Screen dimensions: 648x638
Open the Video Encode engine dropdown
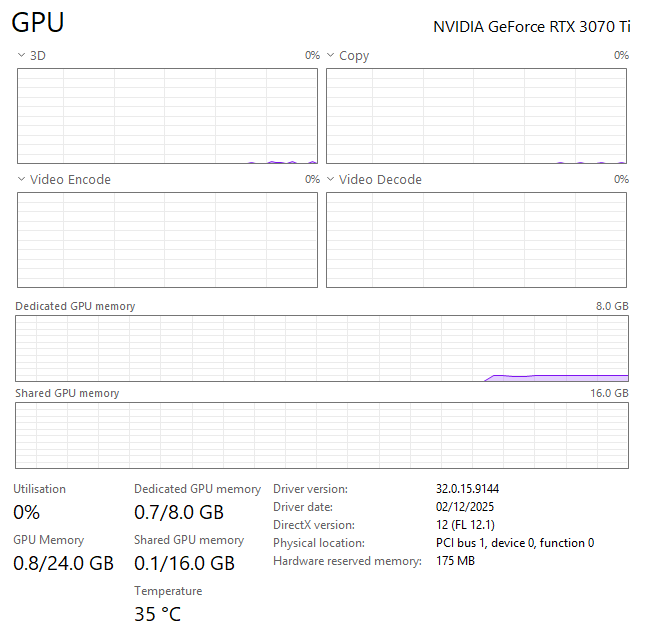pyautogui.click(x=22, y=180)
